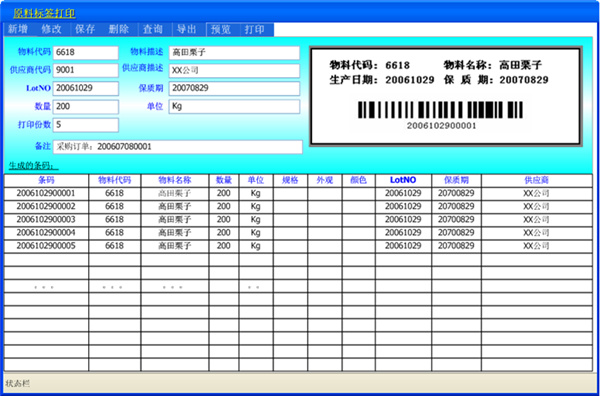Viewport: 600px width, 396px height.
Task: Click the barcode image in label preview
Action: [x=441, y=110]
